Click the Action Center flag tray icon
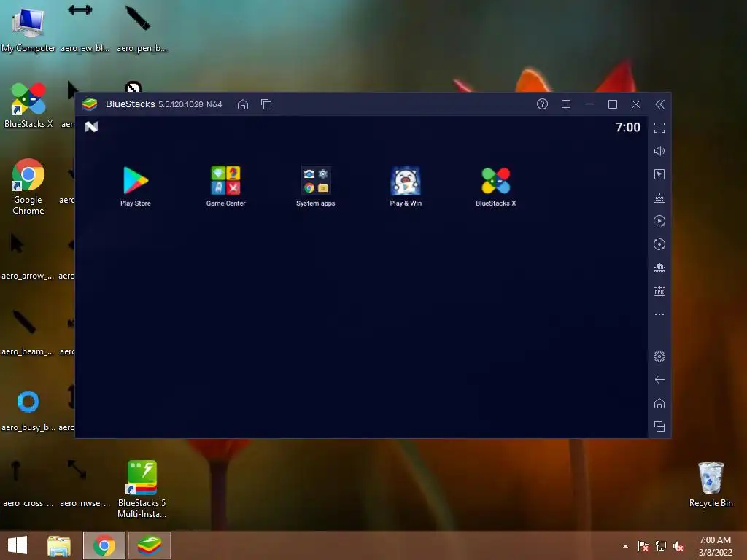 click(x=643, y=546)
